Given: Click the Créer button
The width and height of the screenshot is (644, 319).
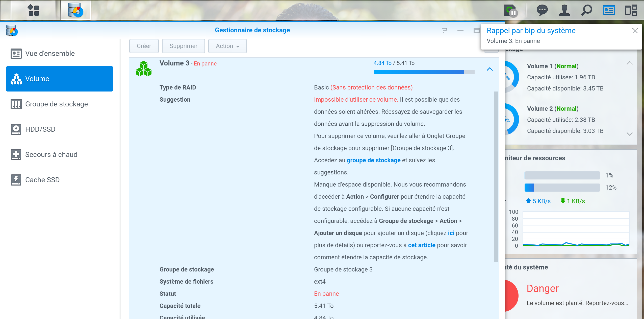Looking at the screenshot, I should pos(144,46).
